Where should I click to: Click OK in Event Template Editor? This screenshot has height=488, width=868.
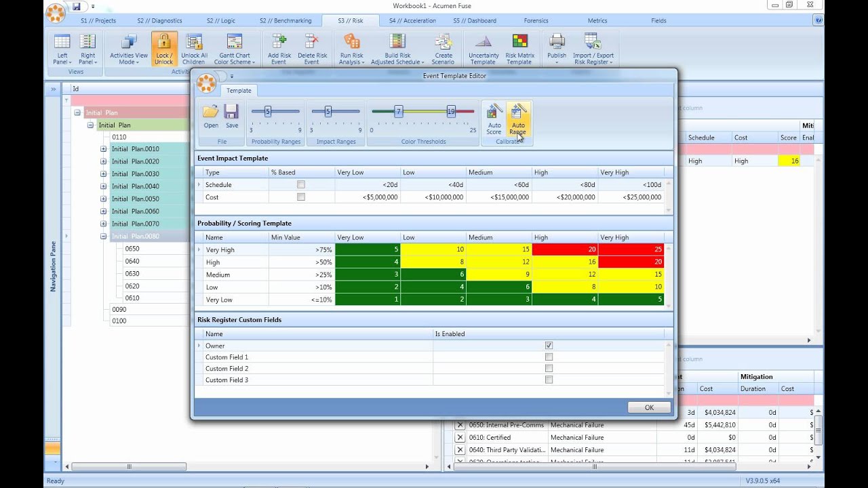coord(649,407)
